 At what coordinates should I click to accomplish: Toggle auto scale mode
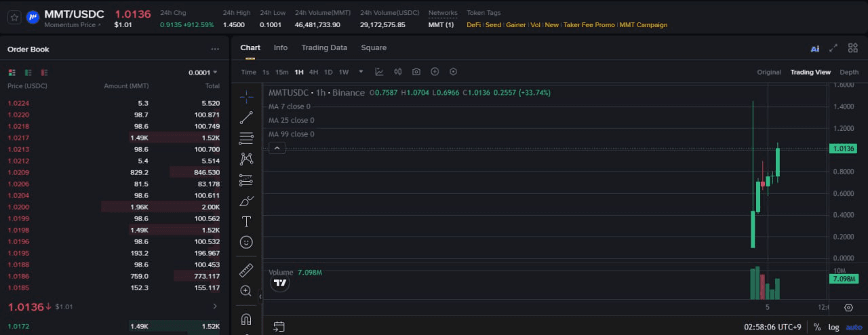click(x=853, y=327)
